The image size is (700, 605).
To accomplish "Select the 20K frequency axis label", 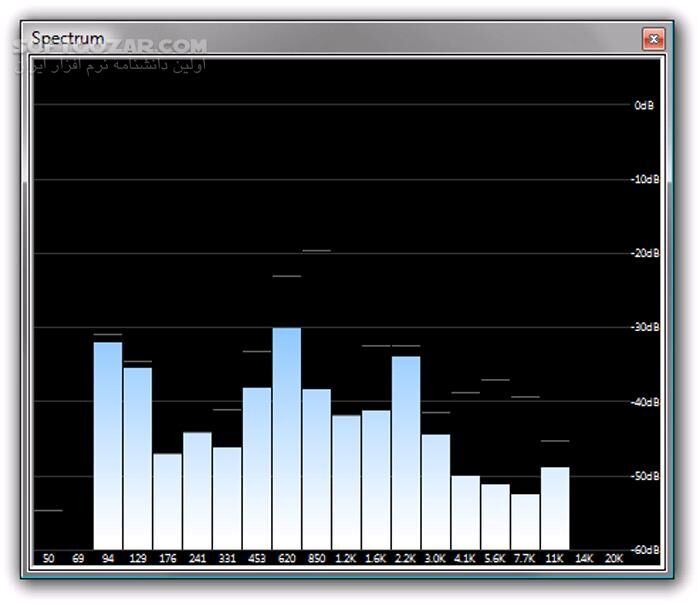I will [x=614, y=557].
